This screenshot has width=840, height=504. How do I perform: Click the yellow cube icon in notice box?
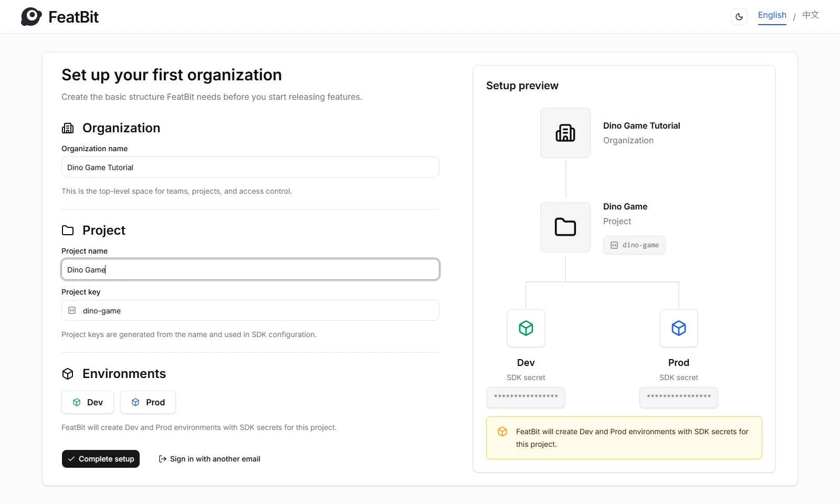502,432
